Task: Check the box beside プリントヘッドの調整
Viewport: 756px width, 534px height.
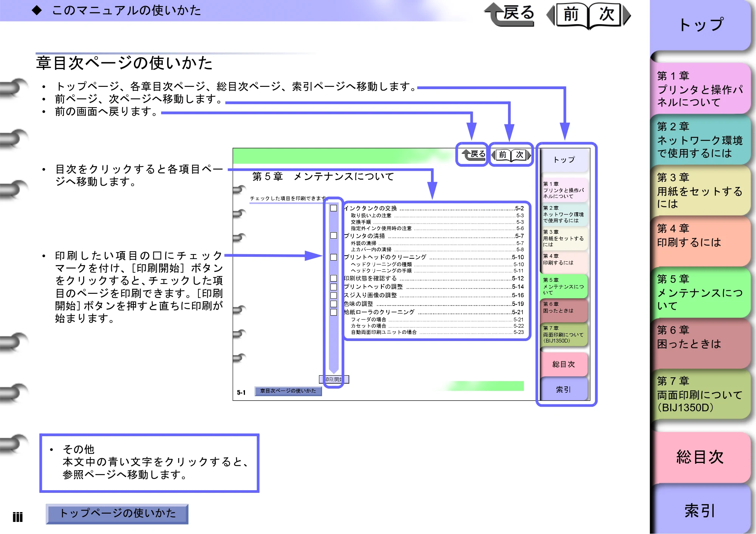Action: 333,287
